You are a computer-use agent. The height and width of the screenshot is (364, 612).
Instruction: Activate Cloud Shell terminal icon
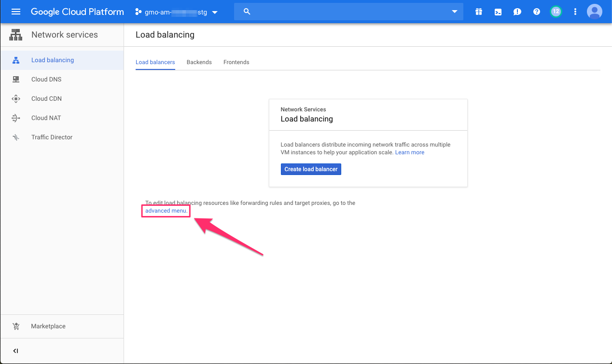point(498,12)
